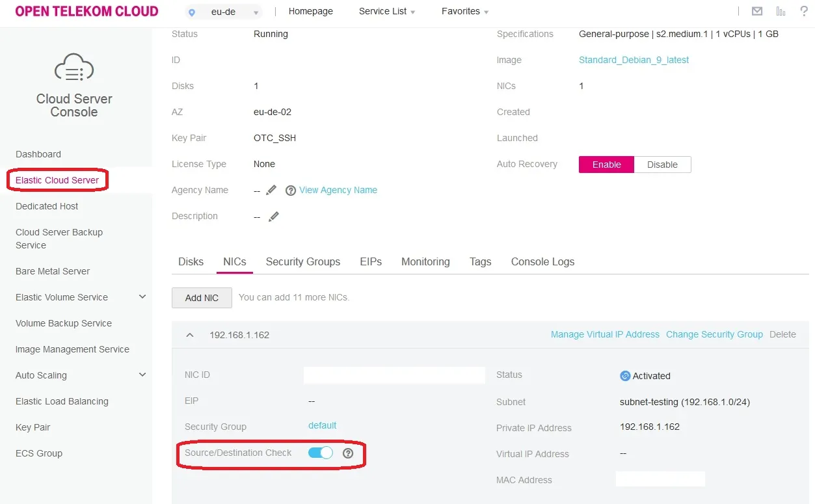This screenshot has width=815, height=504.
Task: Open help icon for Source/Destination Check
Action: coord(348,453)
